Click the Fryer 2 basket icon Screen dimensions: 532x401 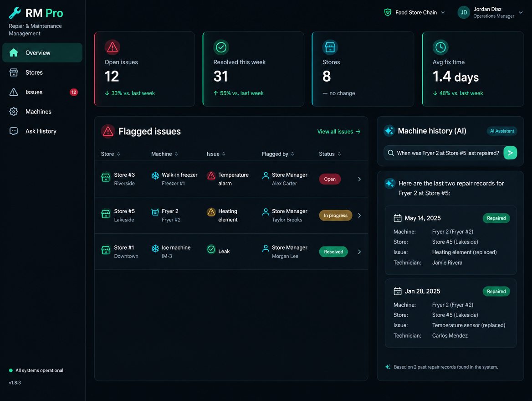155,212
